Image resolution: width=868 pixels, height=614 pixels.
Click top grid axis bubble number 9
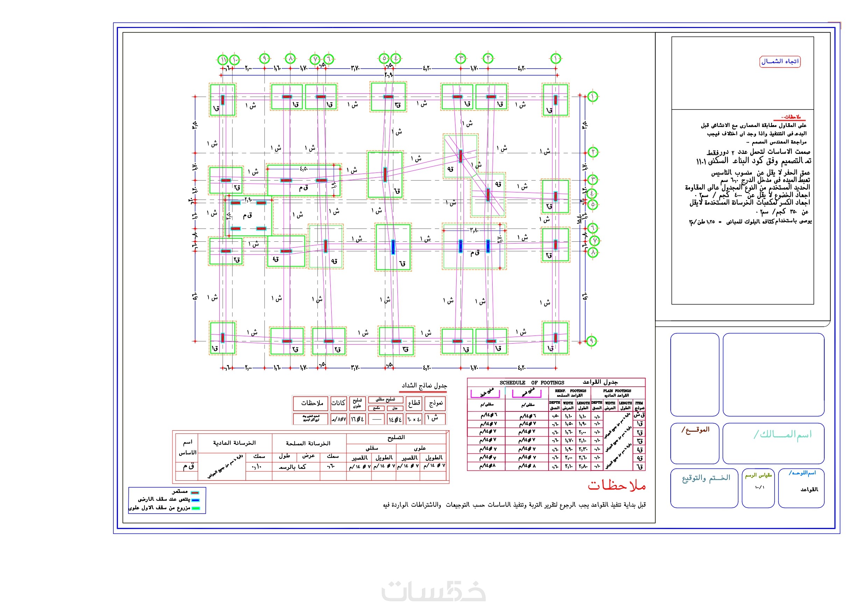(x=264, y=58)
